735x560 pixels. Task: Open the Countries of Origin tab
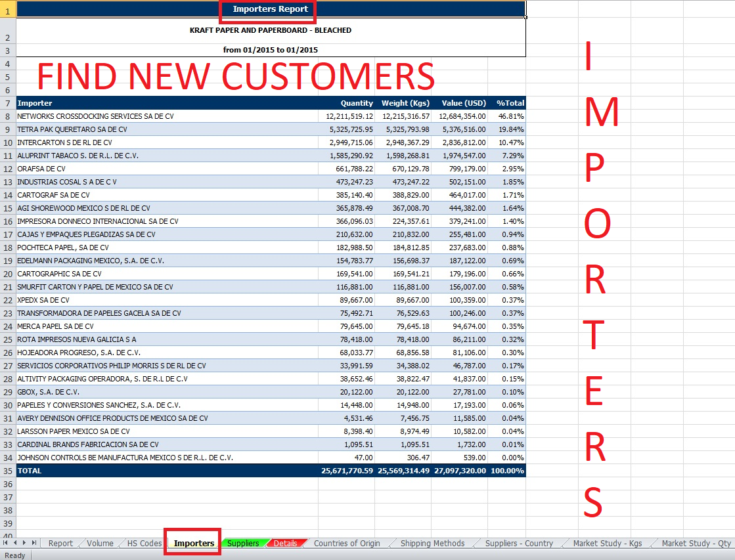[347, 544]
